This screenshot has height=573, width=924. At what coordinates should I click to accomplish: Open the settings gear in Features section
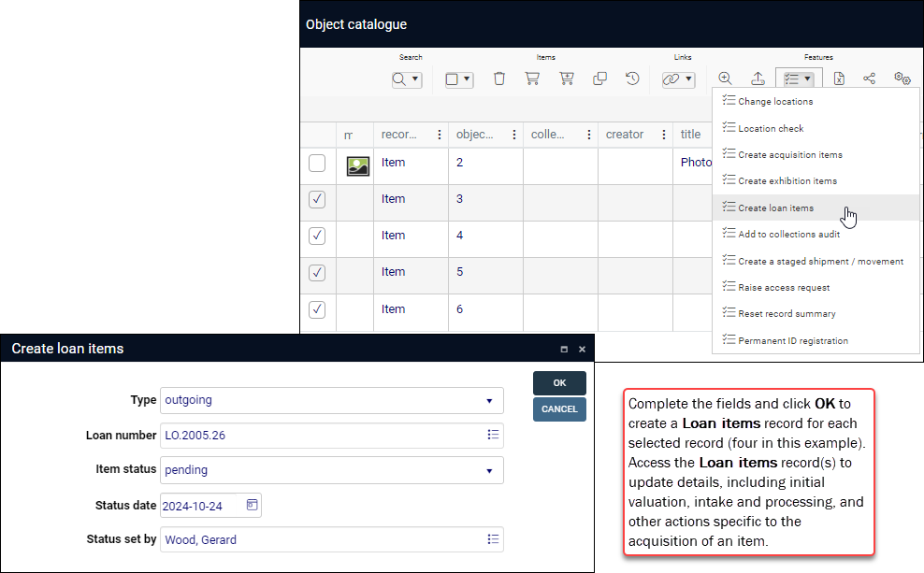(x=901, y=79)
